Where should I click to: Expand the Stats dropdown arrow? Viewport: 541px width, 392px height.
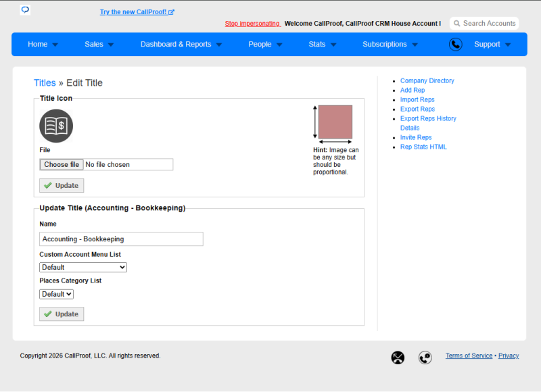[x=333, y=45]
